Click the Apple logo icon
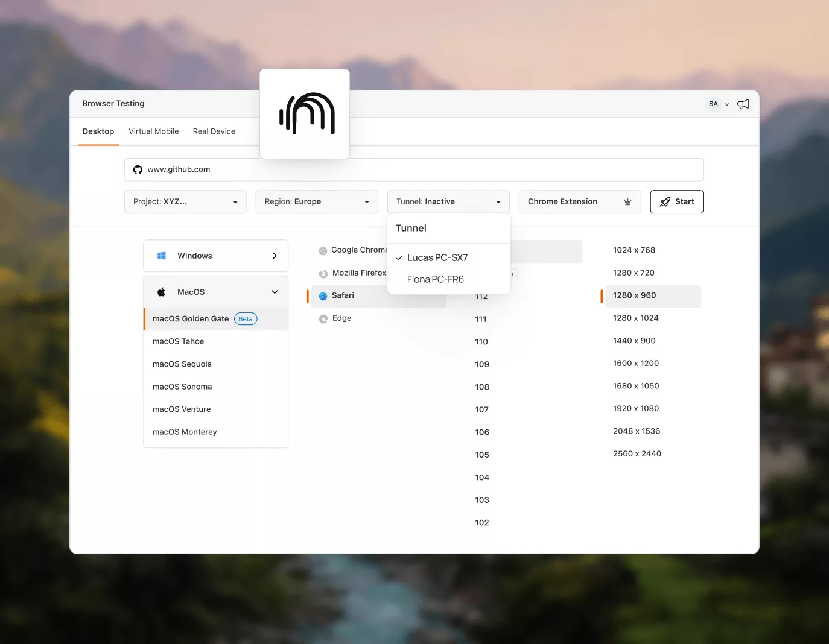 click(x=162, y=292)
